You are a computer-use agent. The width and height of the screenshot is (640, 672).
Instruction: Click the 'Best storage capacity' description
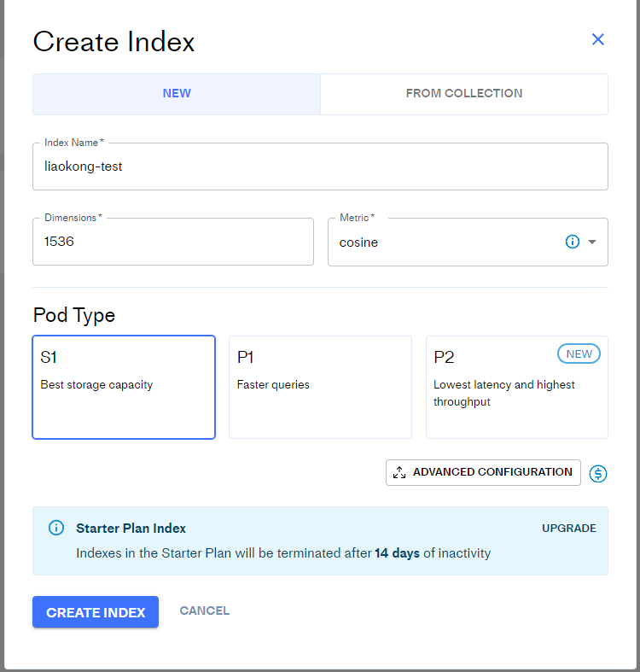click(x=96, y=385)
